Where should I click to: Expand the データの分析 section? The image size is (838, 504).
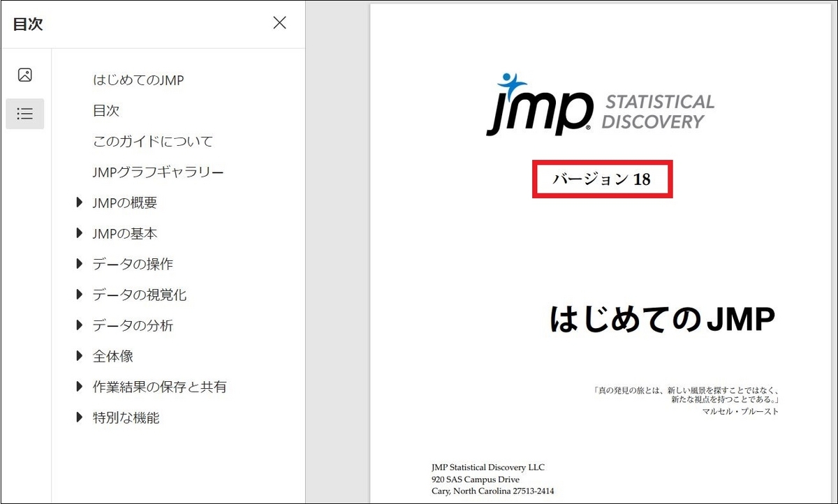coord(79,325)
